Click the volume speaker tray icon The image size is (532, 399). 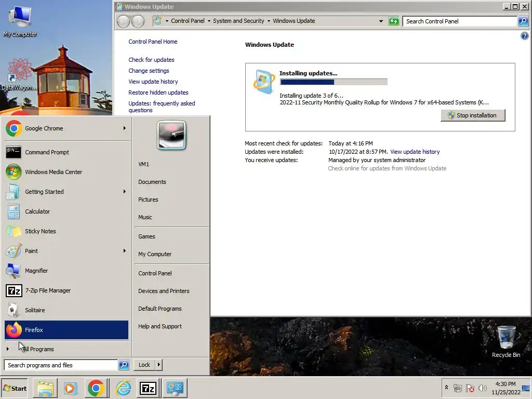(483, 388)
